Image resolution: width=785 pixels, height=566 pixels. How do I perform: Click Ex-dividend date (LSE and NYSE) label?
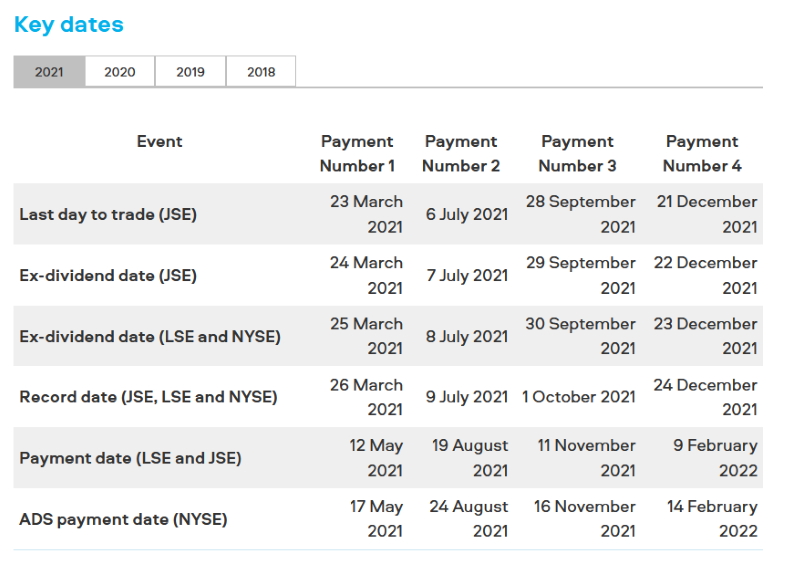point(150,337)
